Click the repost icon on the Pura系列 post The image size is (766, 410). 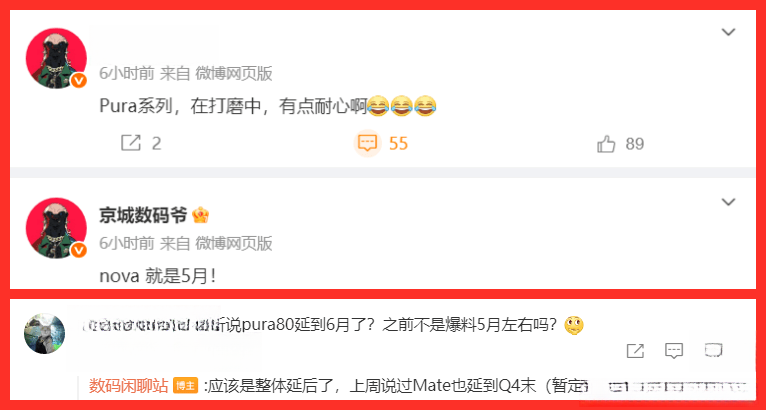(x=130, y=143)
